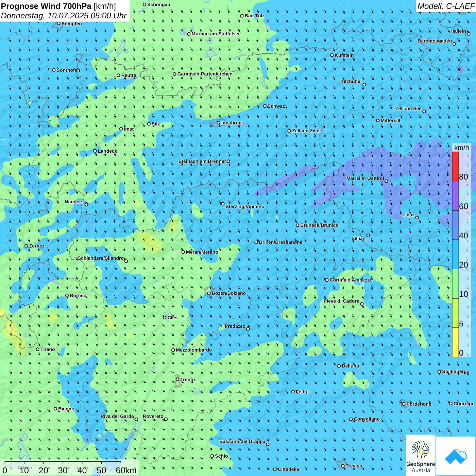Click the Innsbruck city label
This screenshot has width=476, height=476.
point(233,123)
